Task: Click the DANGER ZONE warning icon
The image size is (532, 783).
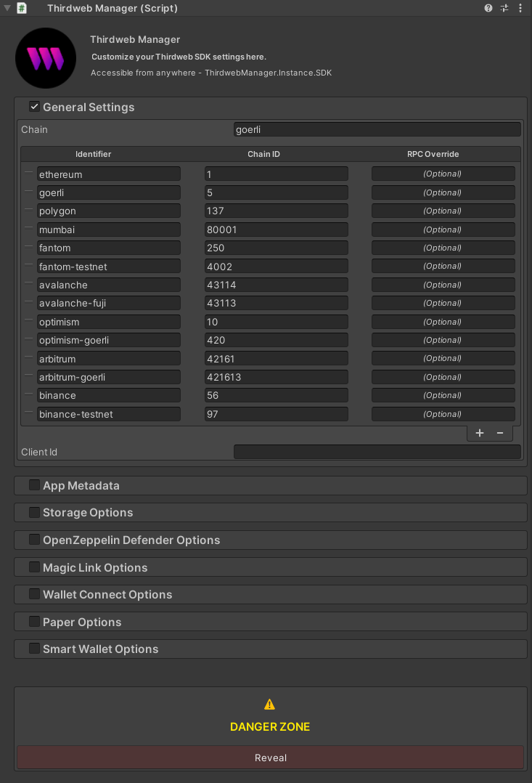Action: tap(269, 705)
